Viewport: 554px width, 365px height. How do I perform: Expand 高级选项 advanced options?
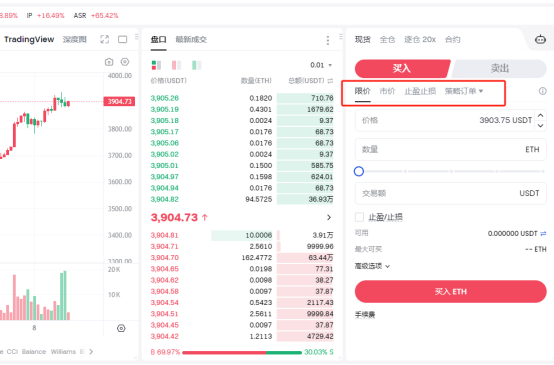pos(372,266)
